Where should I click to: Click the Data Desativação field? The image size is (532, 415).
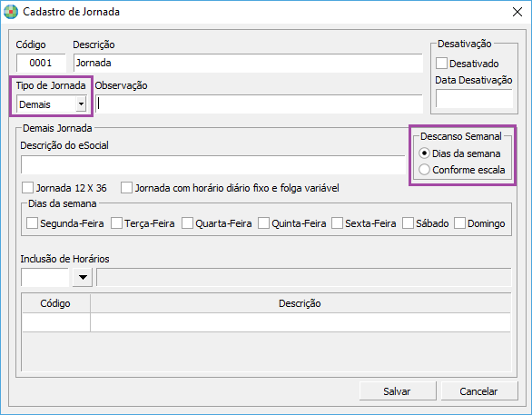474,98
